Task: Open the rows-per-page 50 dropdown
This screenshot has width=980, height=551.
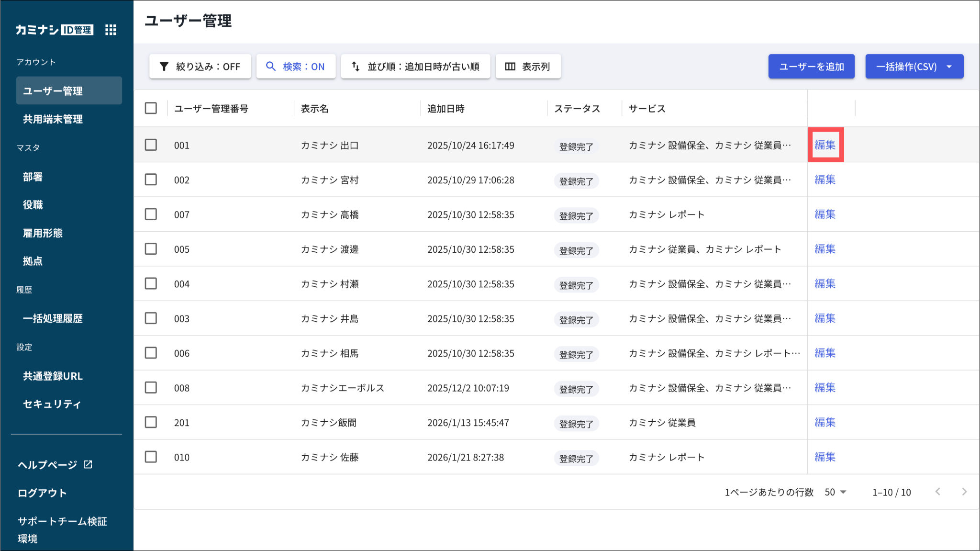Action: 835,492
